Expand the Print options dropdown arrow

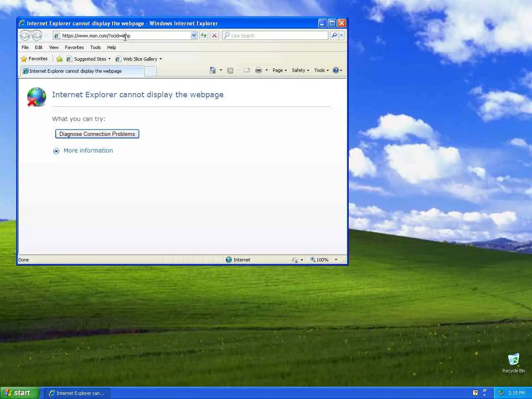point(266,70)
